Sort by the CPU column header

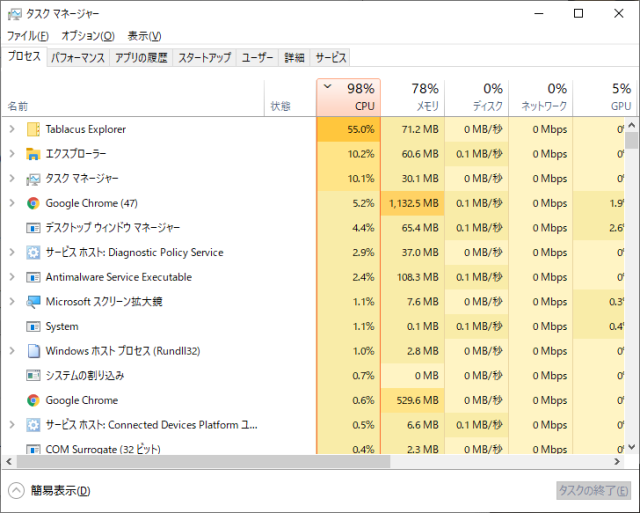click(x=349, y=97)
